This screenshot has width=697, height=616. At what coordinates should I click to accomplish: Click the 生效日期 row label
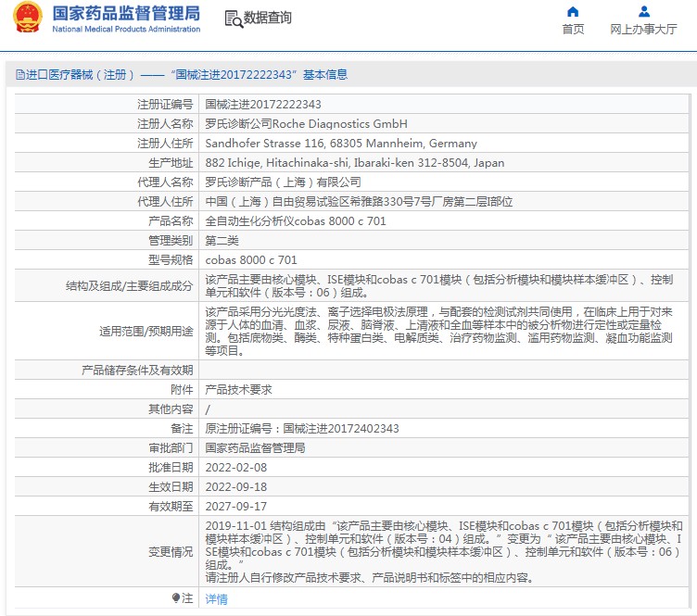click(x=171, y=487)
